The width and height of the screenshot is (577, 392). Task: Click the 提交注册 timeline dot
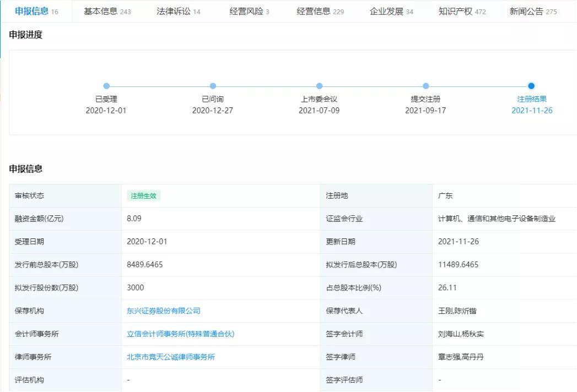click(425, 86)
